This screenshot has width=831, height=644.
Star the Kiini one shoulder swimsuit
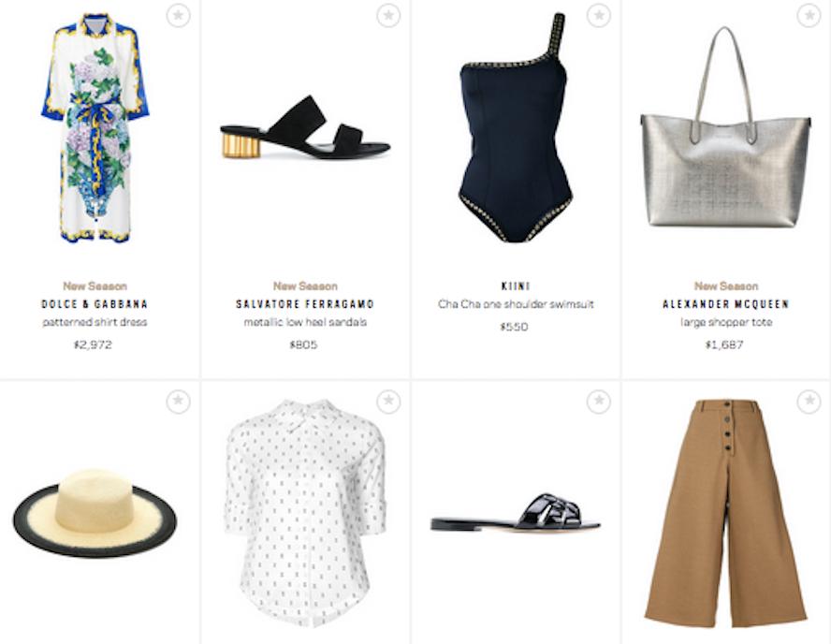tap(599, 15)
